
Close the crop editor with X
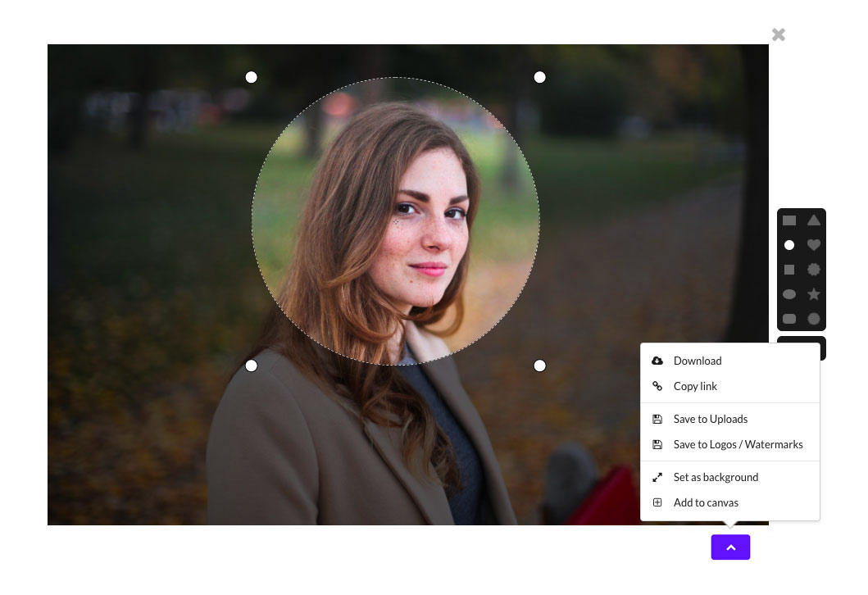(779, 34)
